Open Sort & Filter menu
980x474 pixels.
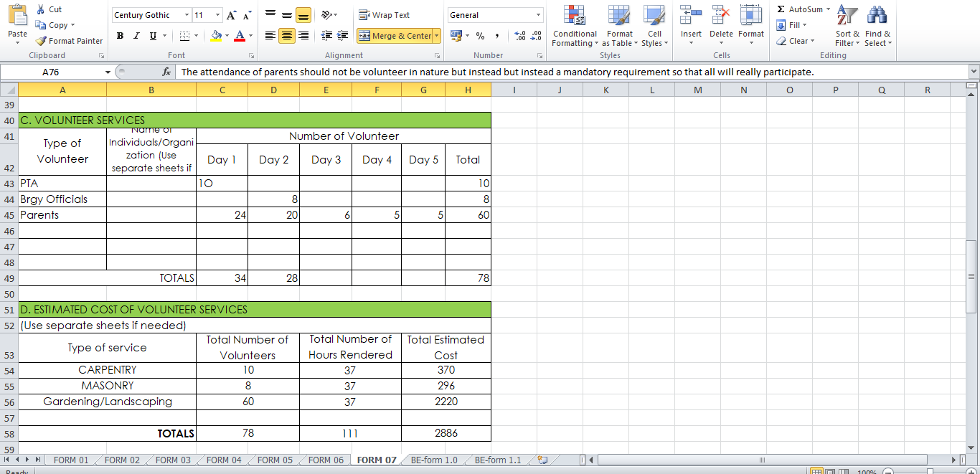[x=847, y=26]
